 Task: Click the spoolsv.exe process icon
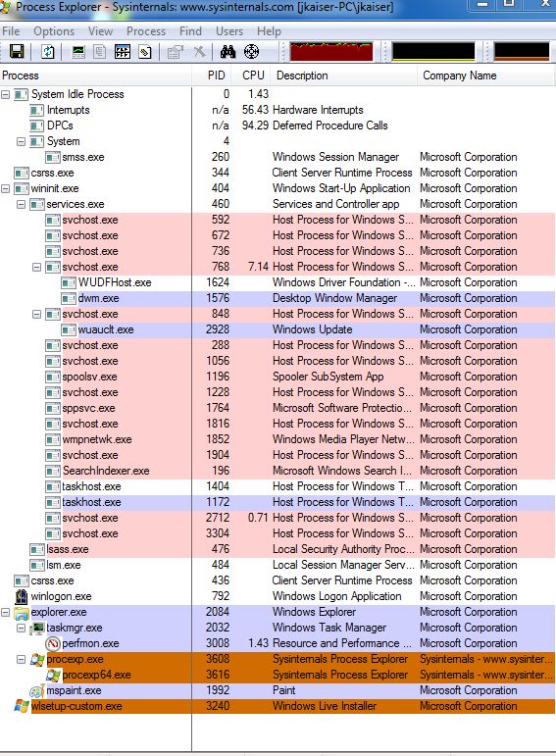(53, 378)
